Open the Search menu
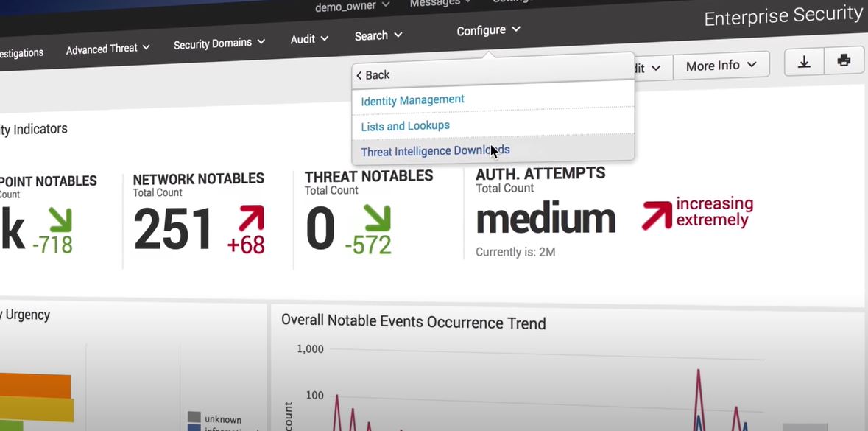The image size is (868, 431). 378,35
